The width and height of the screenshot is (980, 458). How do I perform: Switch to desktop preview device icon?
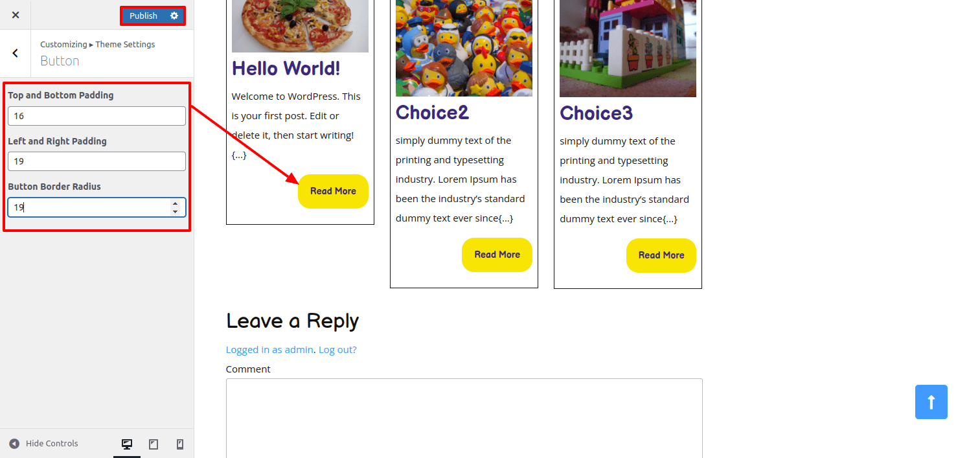[x=127, y=444]
